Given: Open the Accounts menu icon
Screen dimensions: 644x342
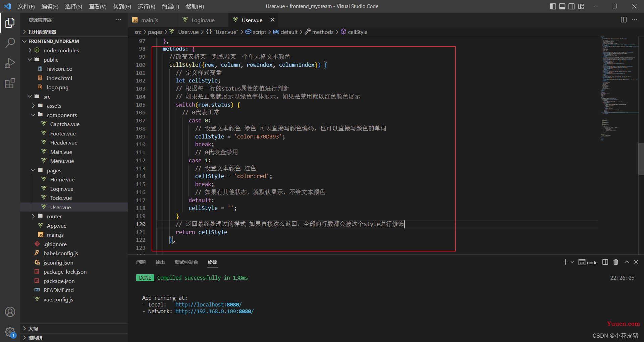Looking at the screenshot, I should [x=10, y=312].
